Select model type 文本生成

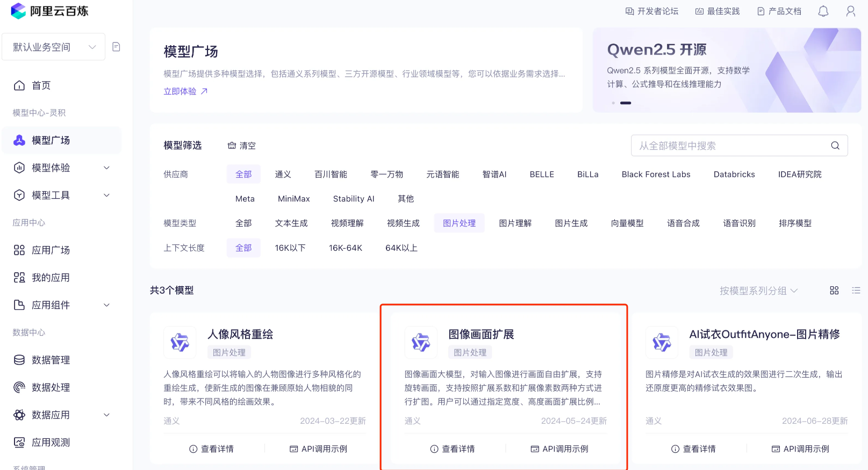pyautogui.click(x=291, y=223)
